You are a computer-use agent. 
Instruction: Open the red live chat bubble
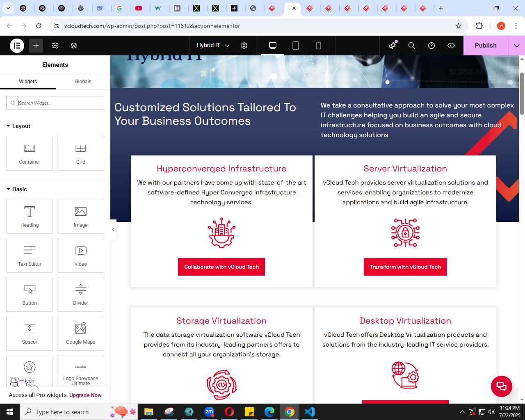[502, 386]
